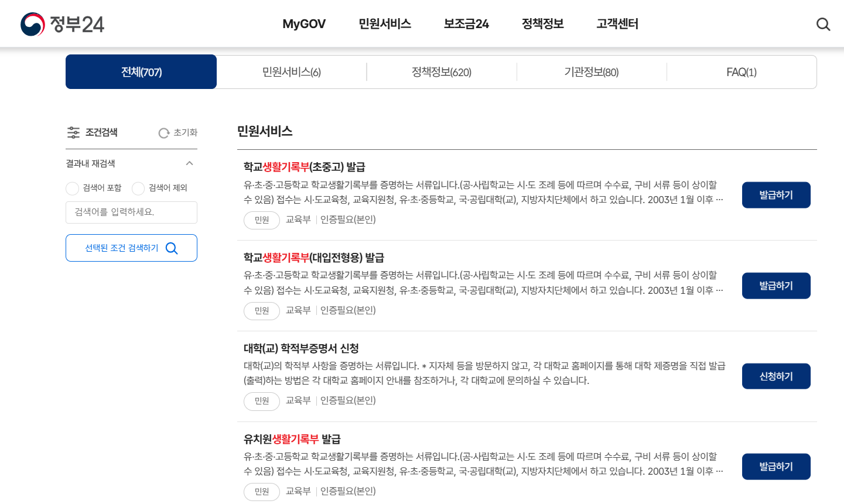Screen dimensions: 844x504
Task: Open the search magnifier icon in the header
Action: coord(823,24)
